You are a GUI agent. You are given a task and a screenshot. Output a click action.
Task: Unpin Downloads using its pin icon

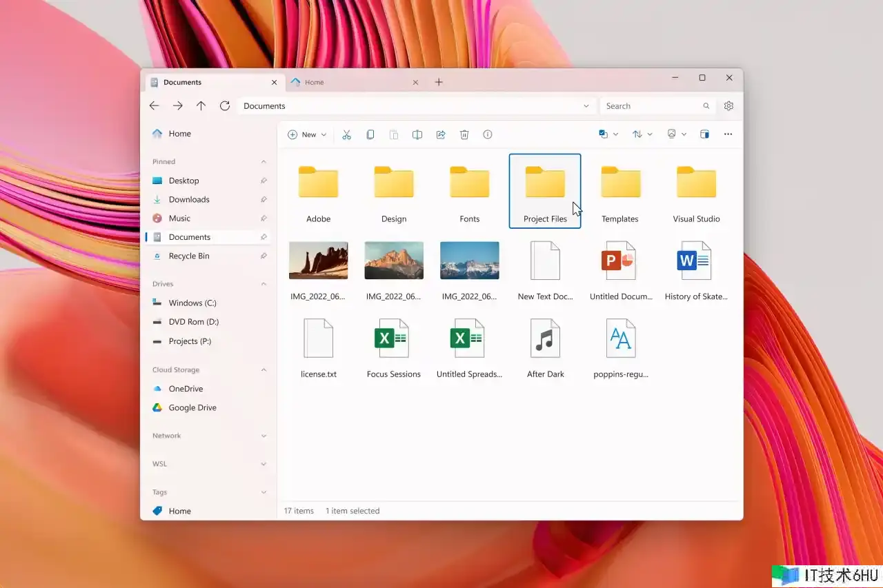click(264, 199)
